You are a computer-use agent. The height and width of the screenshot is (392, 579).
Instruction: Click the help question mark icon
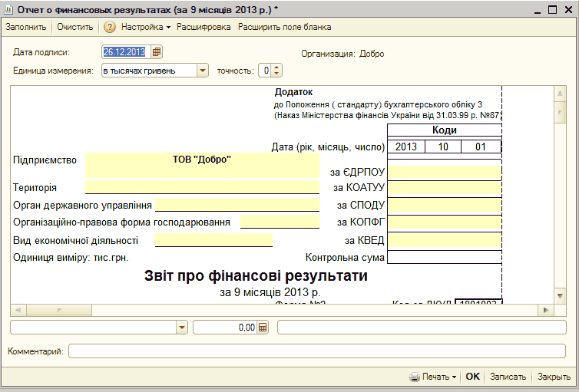coord(110,27)
